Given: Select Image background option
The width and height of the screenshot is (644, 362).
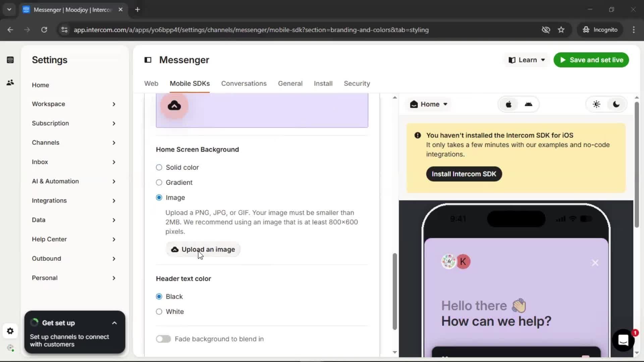Looking at the screenshot, I should pyautogui.click(x=159, y=197).
